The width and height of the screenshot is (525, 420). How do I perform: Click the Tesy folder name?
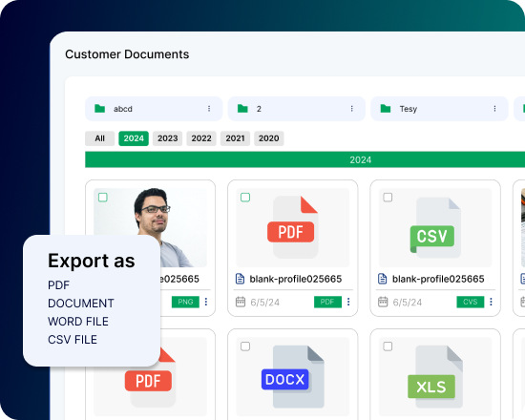409,109
